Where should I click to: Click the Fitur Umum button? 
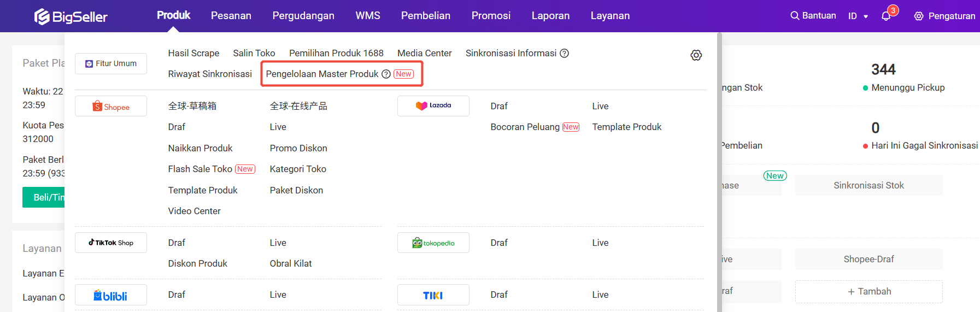click(x=111, y=64)
